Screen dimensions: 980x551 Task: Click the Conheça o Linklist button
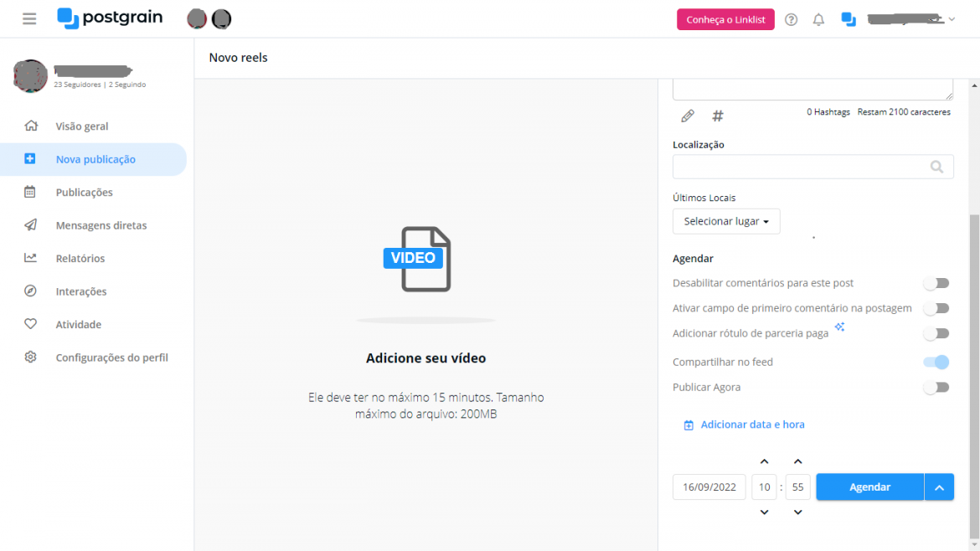tap(725, 18)
